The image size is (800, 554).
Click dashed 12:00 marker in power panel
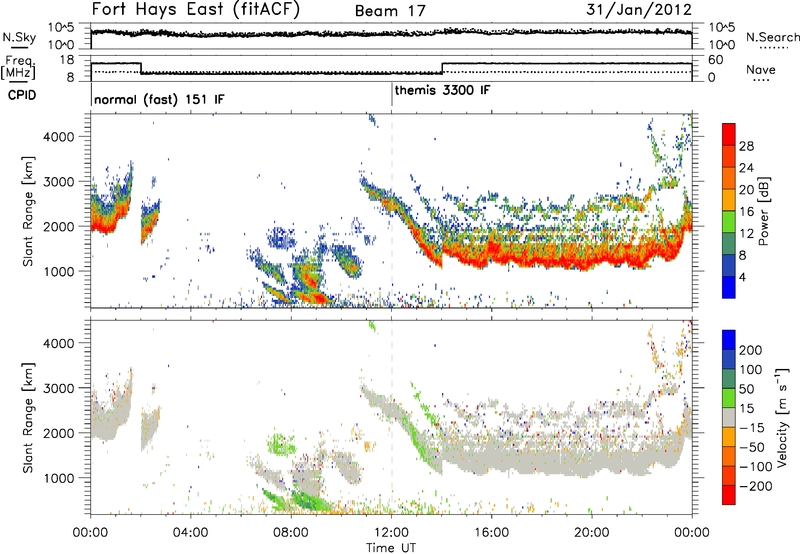tap(392, 211)
